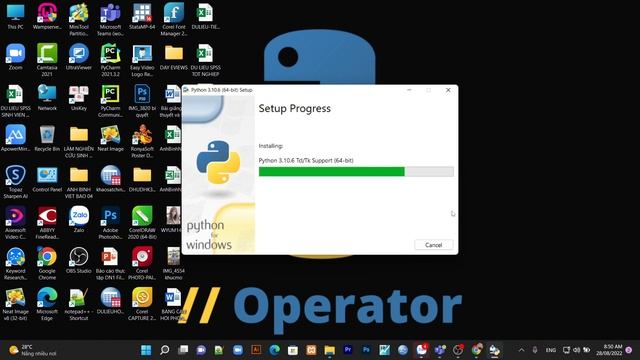Screen dimensions: 640x360
Task: Click the 'Python 3.10.6 Tcl/Tk Support (64-bit)' line
Action: point(306,160)
